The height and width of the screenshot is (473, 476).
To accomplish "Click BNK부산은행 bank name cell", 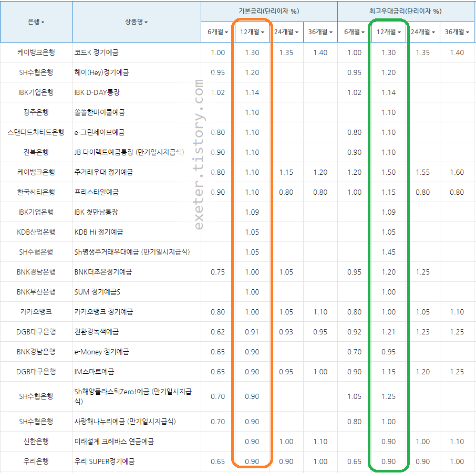I will pos(36,292).
